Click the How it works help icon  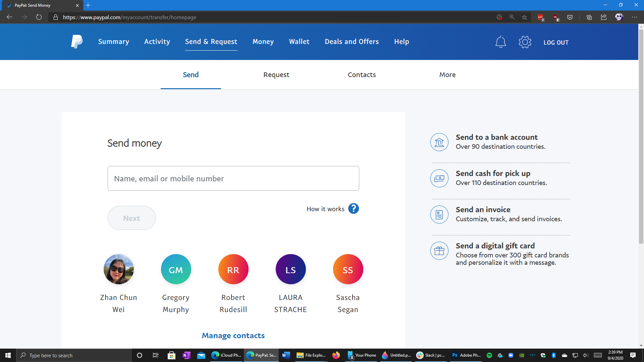pyautogui.click(x=354, y=208)
